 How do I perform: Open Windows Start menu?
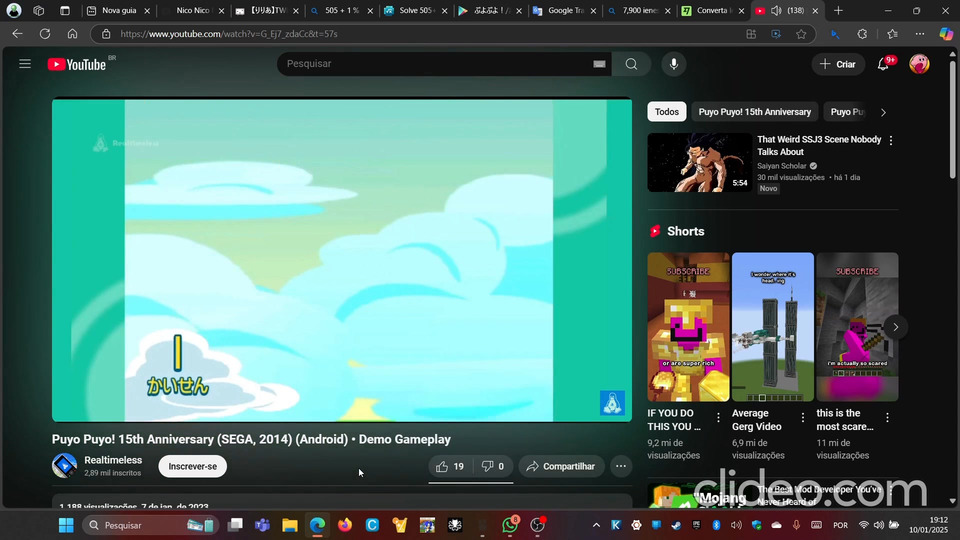[66, 525]
